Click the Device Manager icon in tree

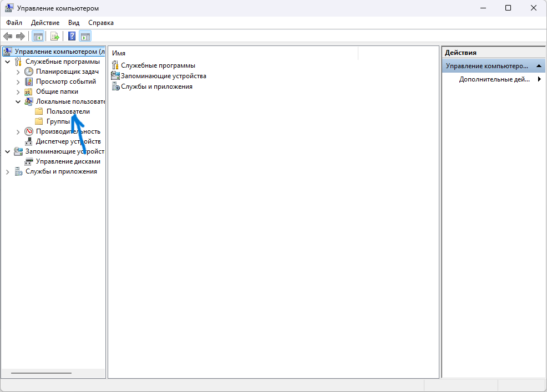[29, 141]
